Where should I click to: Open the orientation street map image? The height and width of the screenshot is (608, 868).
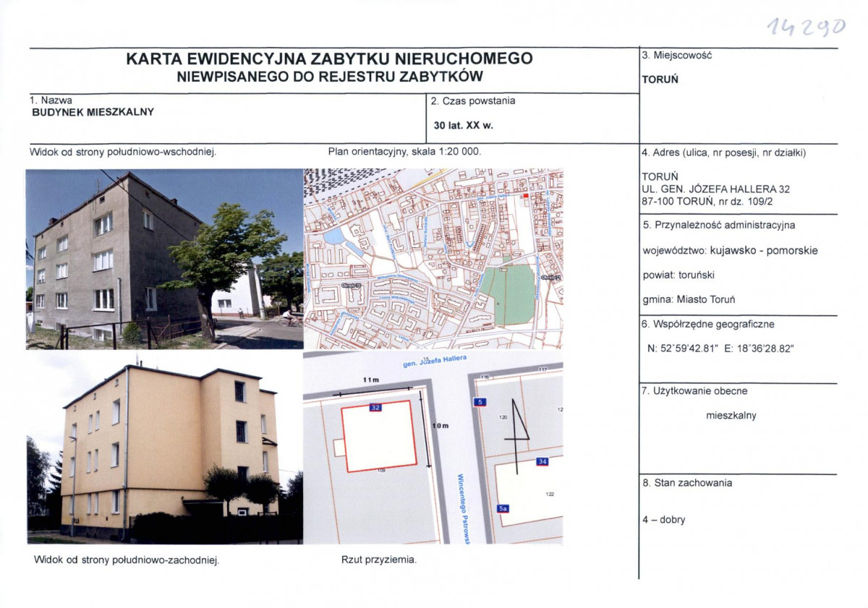[x=433, y=259]
